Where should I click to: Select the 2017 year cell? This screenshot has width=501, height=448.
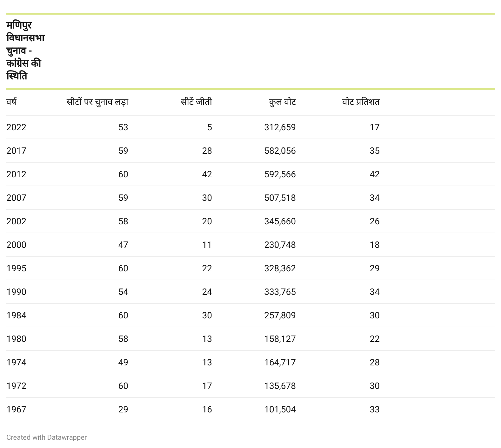click(x=16, y=151)
